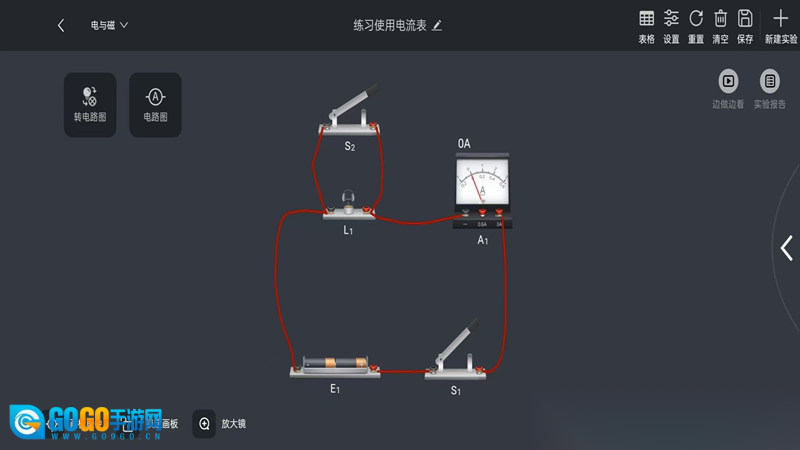Image resolution: width=800 pixels, height=450 pixels.
Task: Save experiment with 保存 icon
Action: click(745, 27)
